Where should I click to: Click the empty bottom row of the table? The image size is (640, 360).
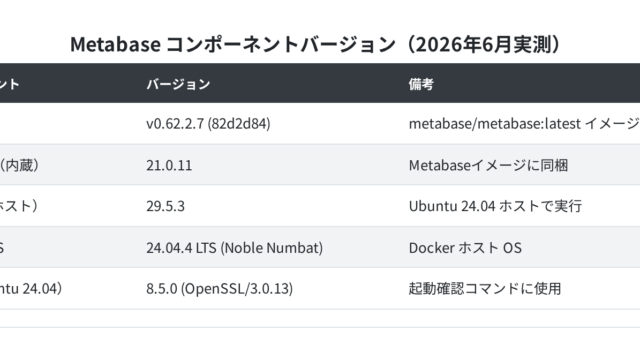tap(320, 318)
